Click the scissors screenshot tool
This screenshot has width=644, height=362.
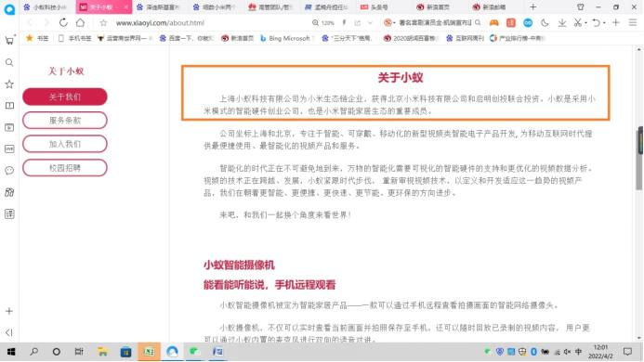577,23
